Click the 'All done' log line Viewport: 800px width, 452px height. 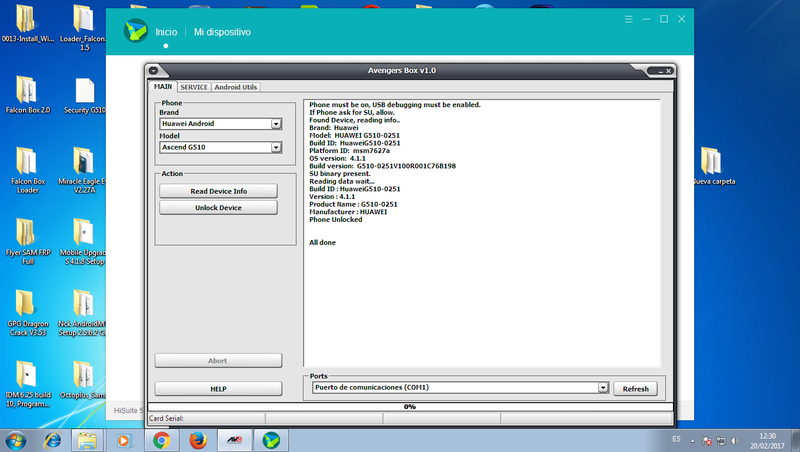pyautogui.click(x=322, y=243)
